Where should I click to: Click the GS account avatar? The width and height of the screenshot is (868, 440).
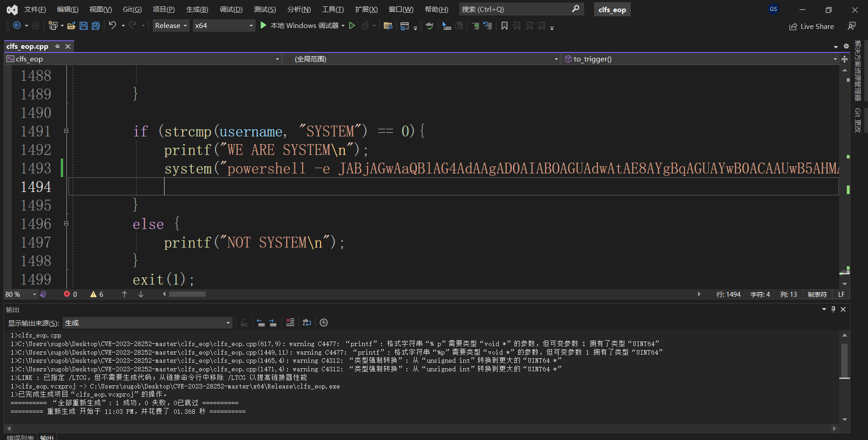coord(774,9)
